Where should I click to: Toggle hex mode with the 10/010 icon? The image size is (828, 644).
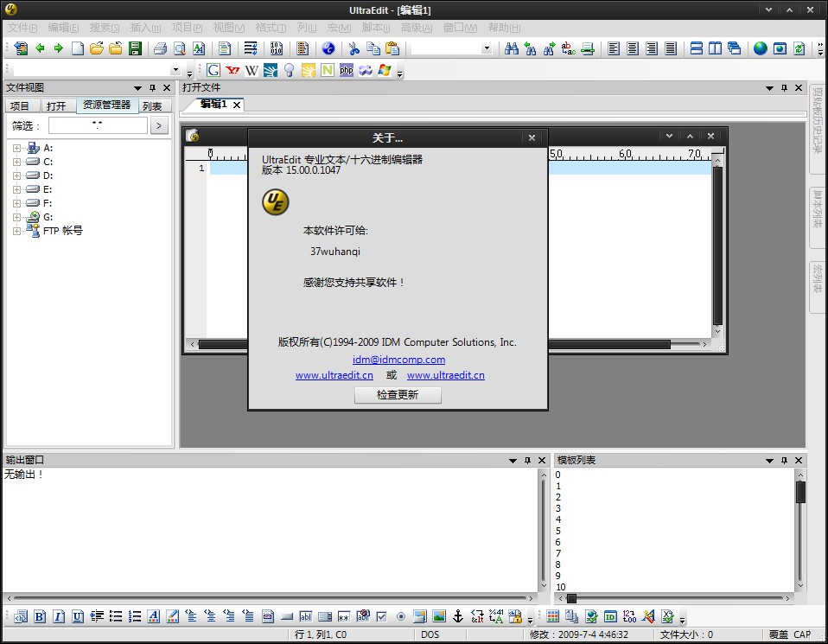277,48
